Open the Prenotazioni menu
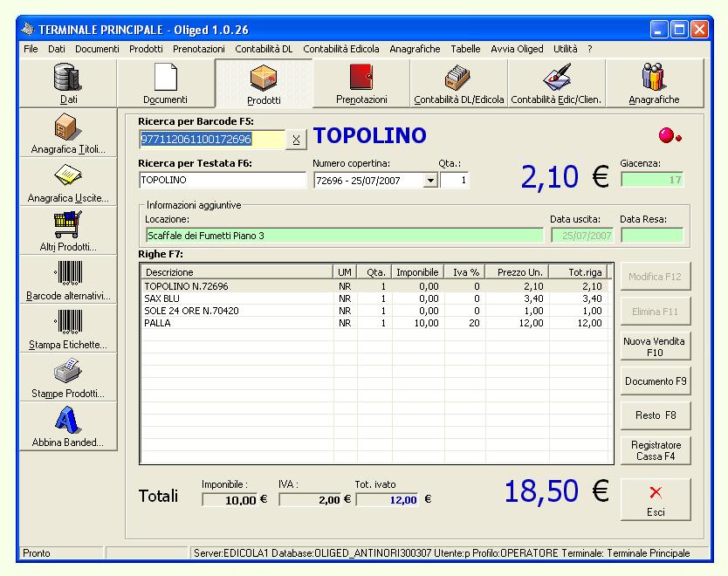The image size is (728, 576). coord(199,49)
